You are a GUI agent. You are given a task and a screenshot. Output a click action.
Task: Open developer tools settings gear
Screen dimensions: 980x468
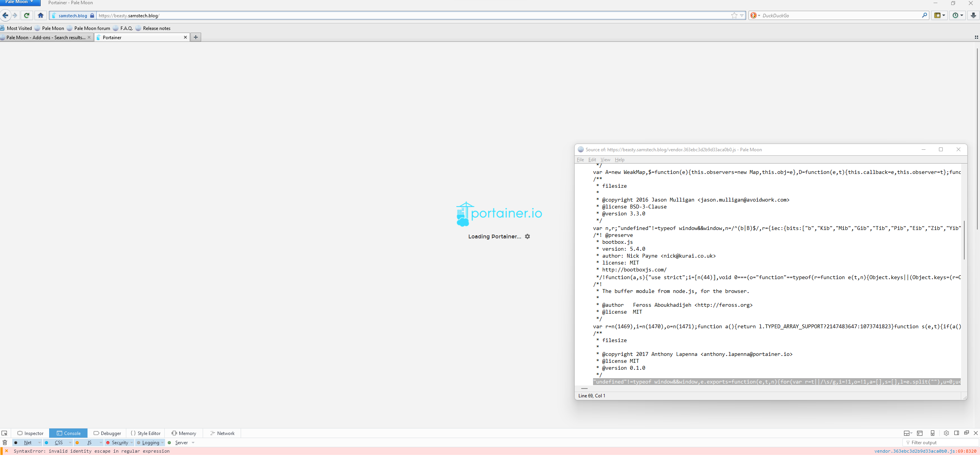[946, 433]
